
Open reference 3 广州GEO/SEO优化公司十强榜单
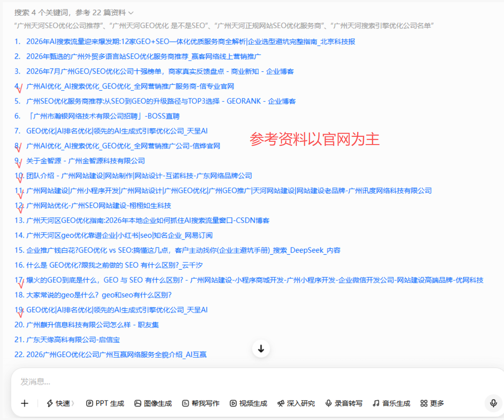(x=160, y=71)
